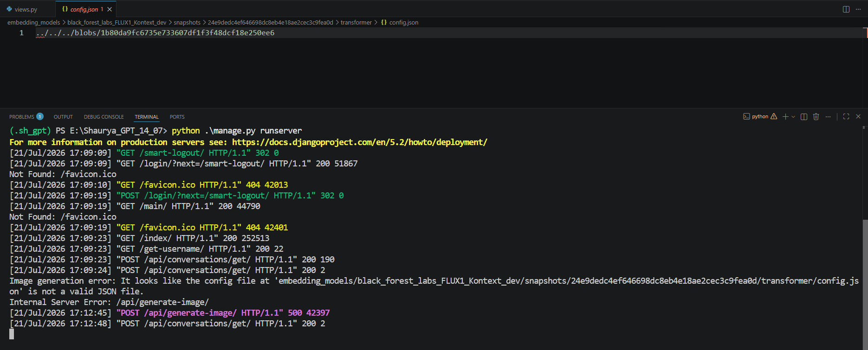Image resolution: width=868 pixels, height=350 pixels.
Task: Open the launch profile dropdown arrow
Action: point(793,117)
